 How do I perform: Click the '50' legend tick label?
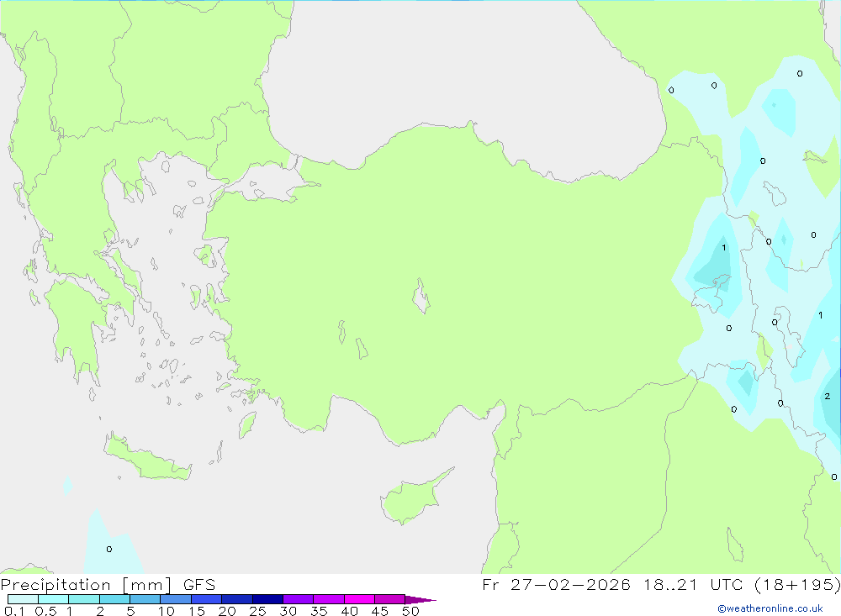(x=411, y=611)
